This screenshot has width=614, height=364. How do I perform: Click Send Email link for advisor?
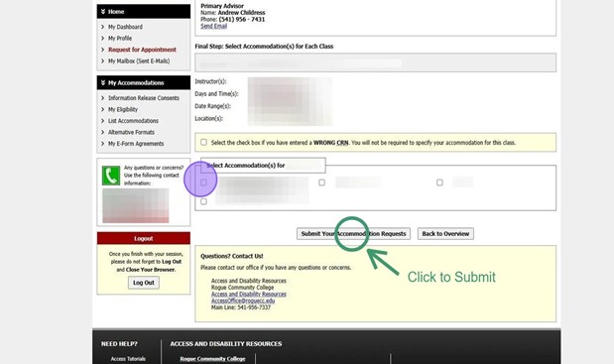pyautogui.click(x=214, y=26)
